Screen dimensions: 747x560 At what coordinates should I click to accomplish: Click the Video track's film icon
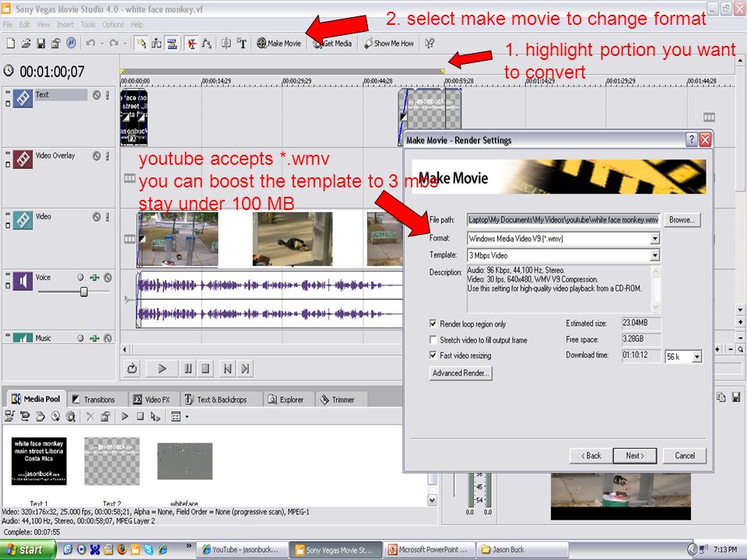(x=23, y=220)
